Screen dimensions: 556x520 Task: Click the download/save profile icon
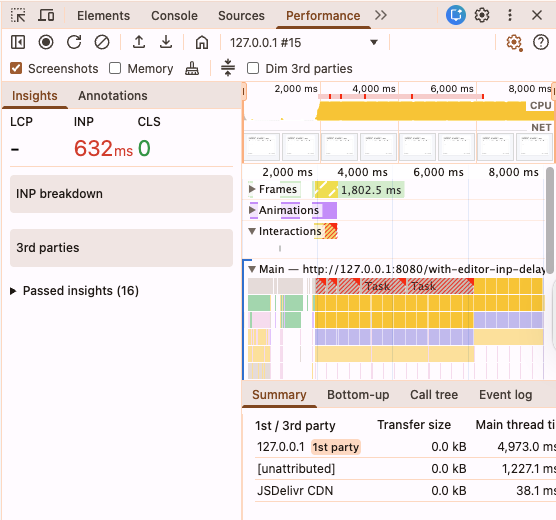[166, 42]
